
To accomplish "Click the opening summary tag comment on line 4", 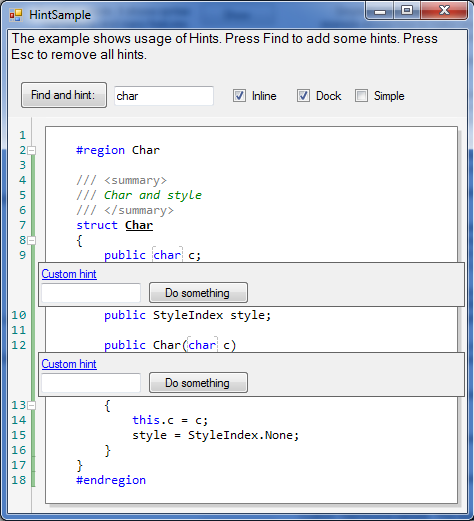I will 122,180.
